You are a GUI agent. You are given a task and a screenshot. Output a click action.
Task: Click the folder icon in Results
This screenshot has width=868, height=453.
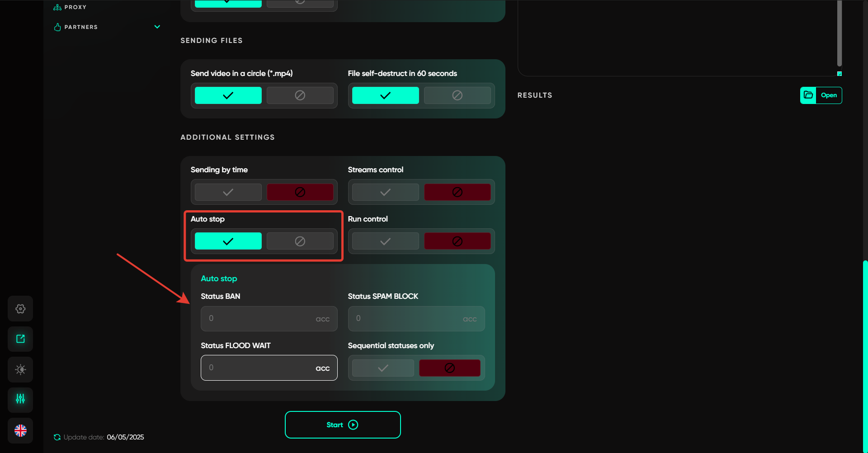click(808, 95)
